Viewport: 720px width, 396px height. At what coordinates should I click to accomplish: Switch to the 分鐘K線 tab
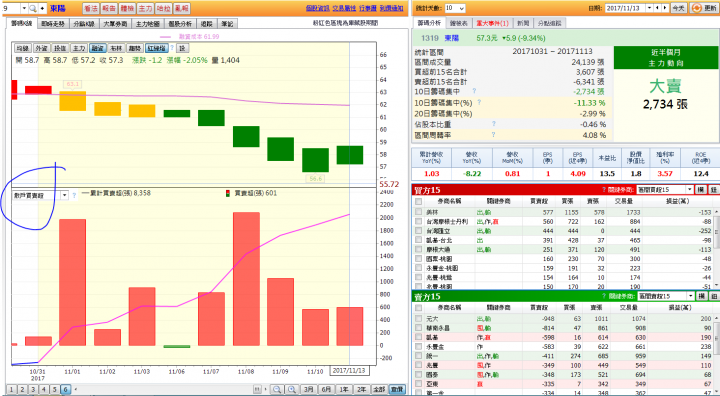pos(84,23)
